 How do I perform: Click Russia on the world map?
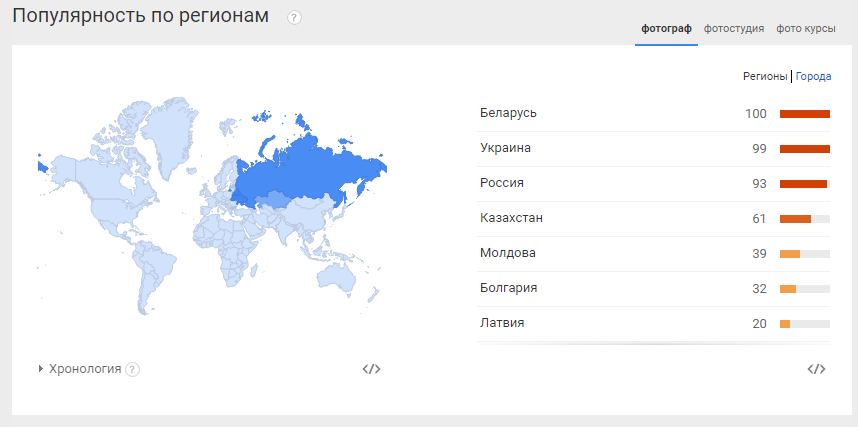(x=306, y=170)
